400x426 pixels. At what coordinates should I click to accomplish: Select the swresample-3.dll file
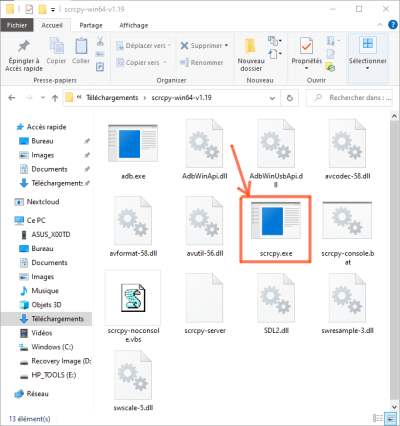[x=347, y=303]
